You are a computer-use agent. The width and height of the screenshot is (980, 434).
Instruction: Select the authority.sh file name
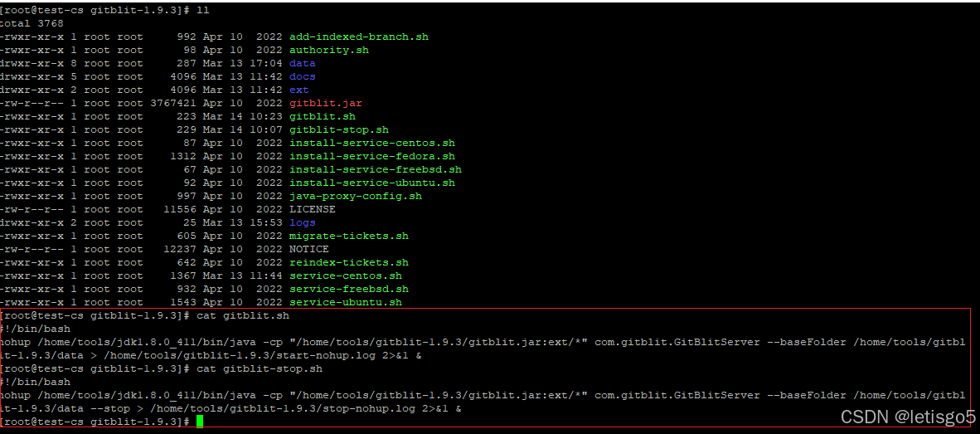[x=329, y=50]
